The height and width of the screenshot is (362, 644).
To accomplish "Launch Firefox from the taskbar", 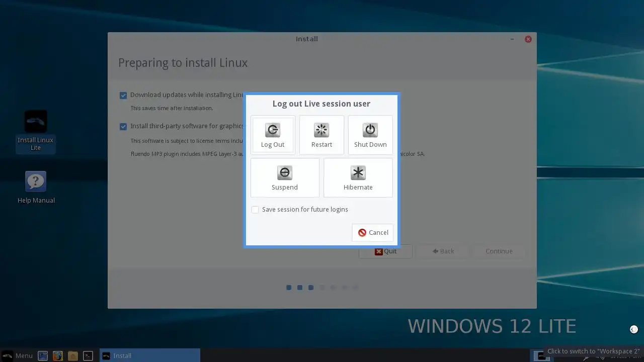I will (58, 355).
